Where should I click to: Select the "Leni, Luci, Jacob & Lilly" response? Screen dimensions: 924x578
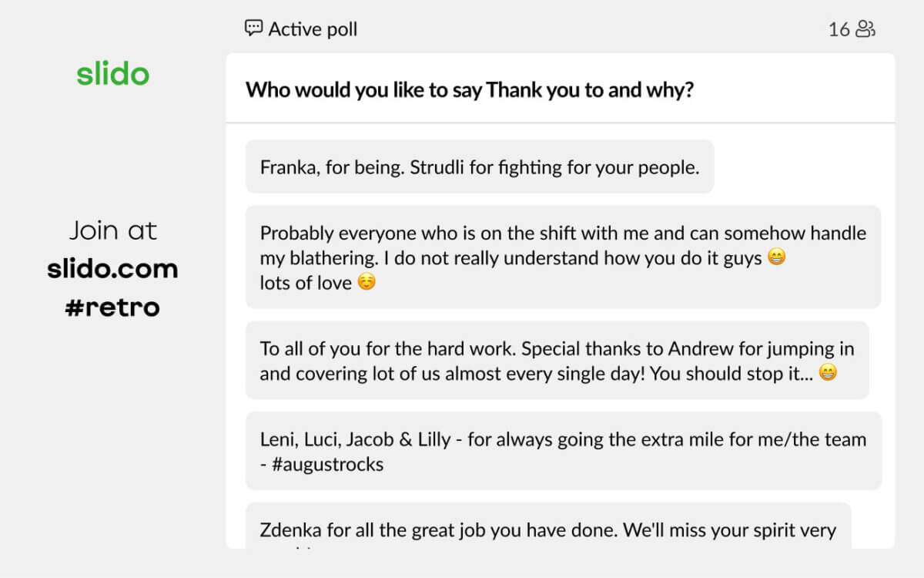click(x=562, y=452)
